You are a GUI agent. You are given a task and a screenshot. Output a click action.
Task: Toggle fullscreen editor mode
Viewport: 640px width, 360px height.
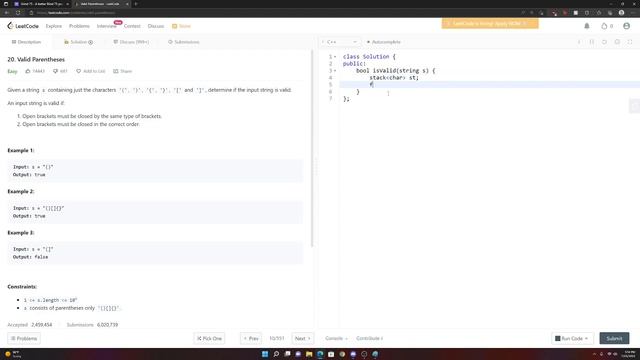pos(630,42)
